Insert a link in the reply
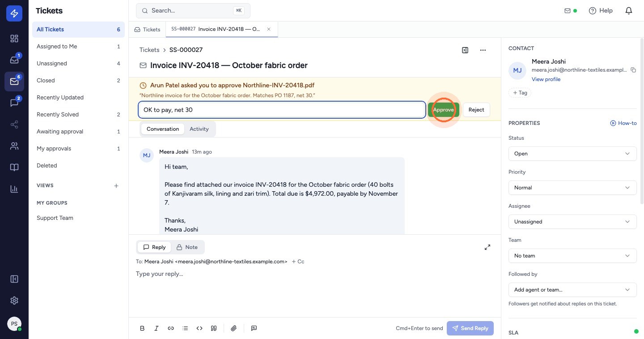Image resolution: width=644 pixels, height=339 pixels. [171, 328]
